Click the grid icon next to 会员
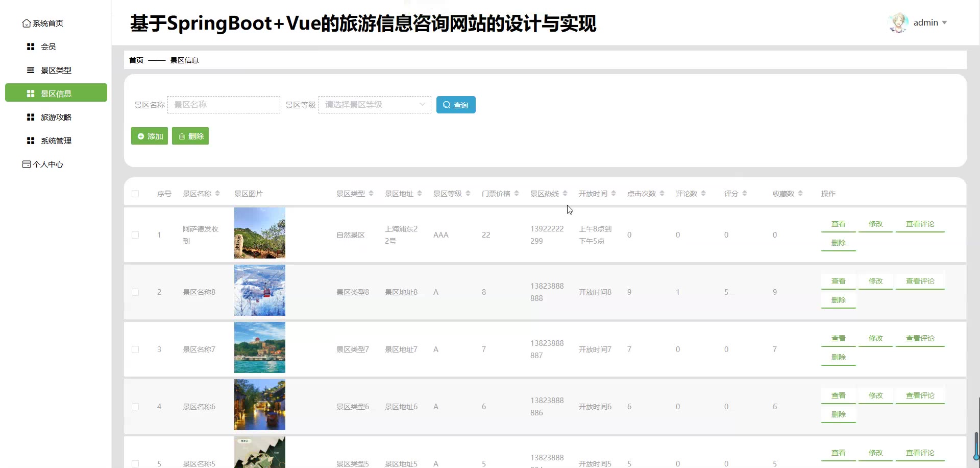 [31, 46]
